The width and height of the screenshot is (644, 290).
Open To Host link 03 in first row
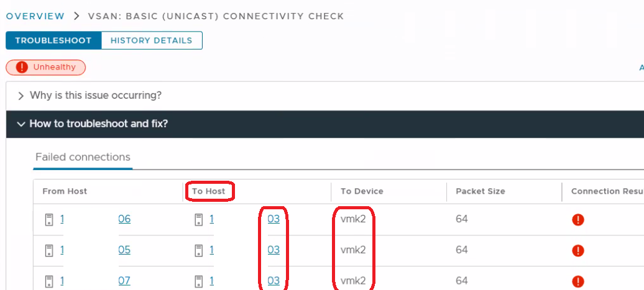point(274,219)
